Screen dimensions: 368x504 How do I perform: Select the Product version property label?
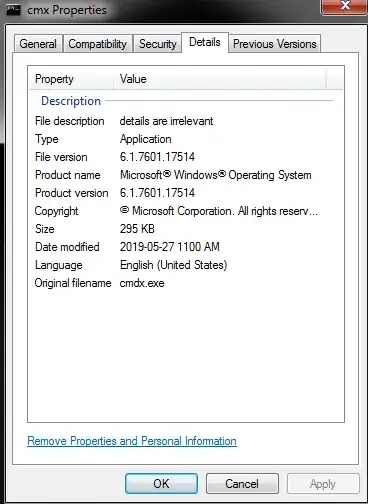pyautogui.click(x=72, y=193)
